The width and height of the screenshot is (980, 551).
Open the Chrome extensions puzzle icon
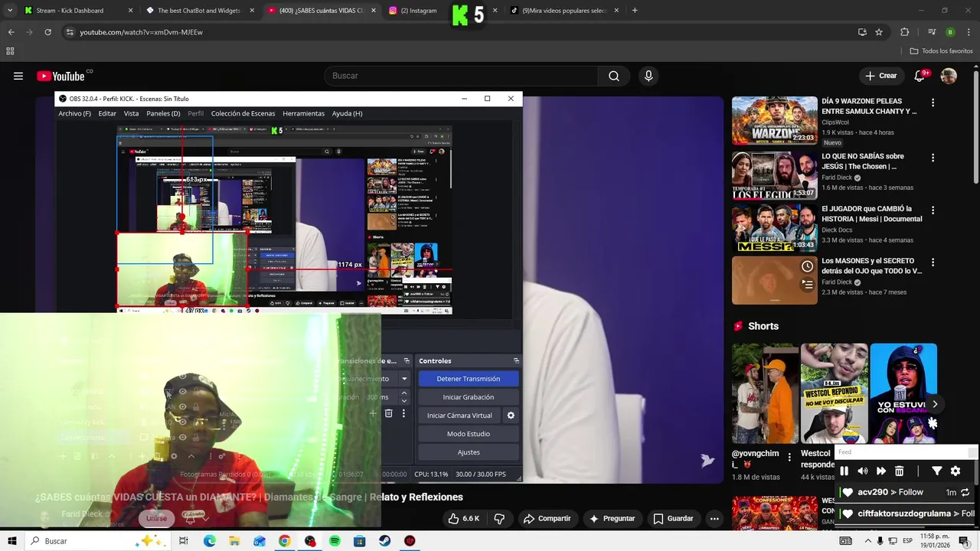coord(905,32)
